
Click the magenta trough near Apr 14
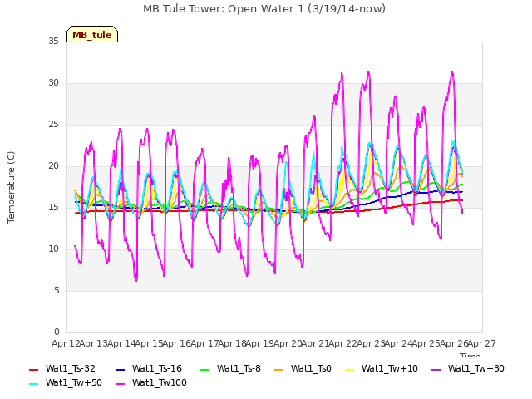pyautogui.click(x=136, y=280)
